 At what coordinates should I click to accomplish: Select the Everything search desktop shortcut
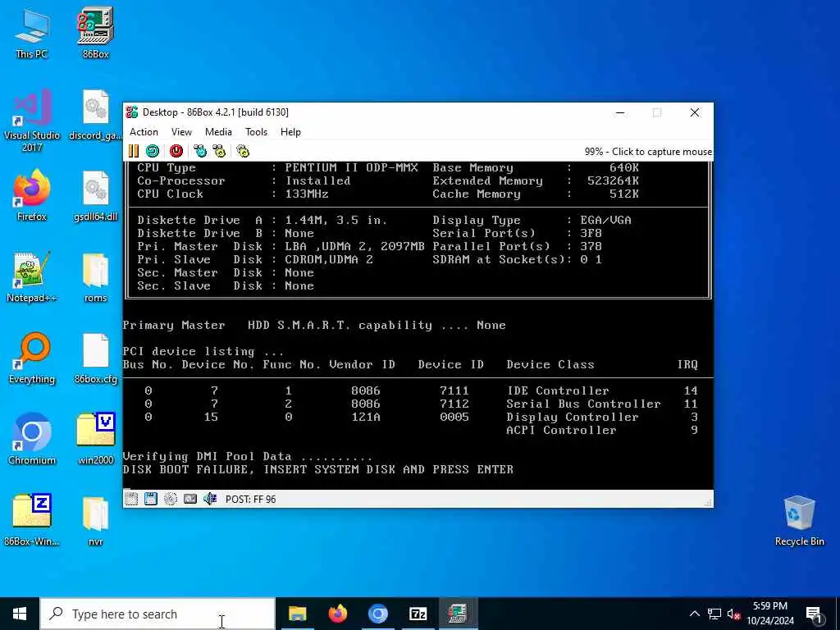point(32,358)
